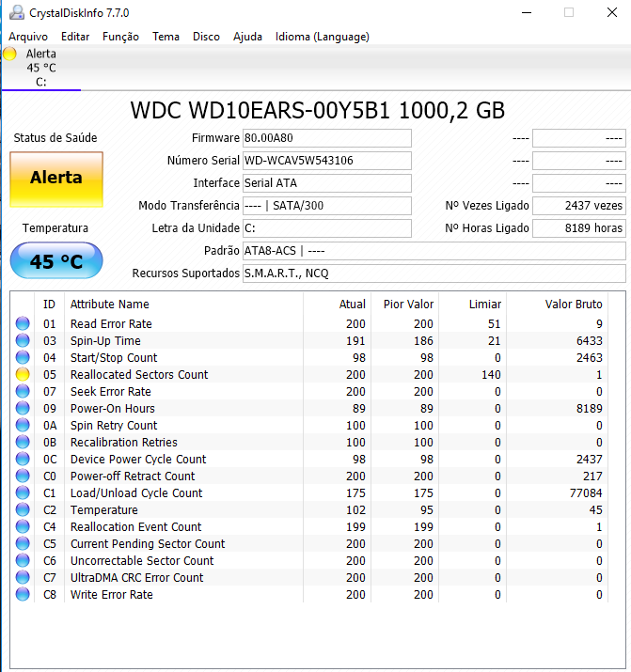Click the Atual column header
This screenshot has height=672, width=631.
338,305
